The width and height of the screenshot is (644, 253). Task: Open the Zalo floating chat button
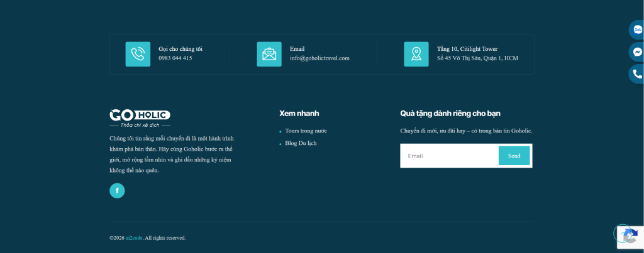pyautogui.click(x=637, y=30)
